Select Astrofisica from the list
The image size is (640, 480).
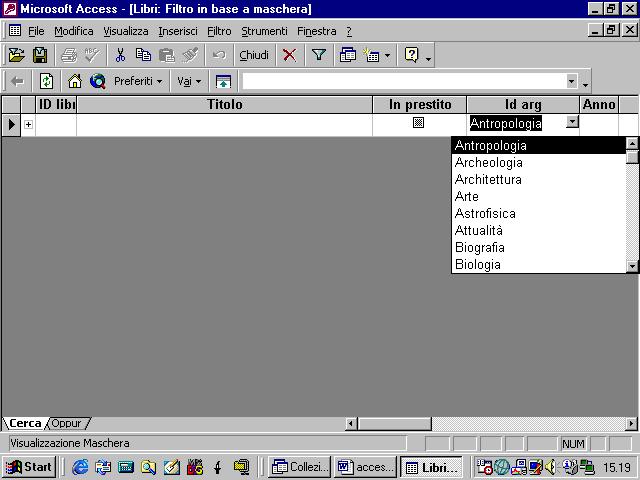[539, 213]
